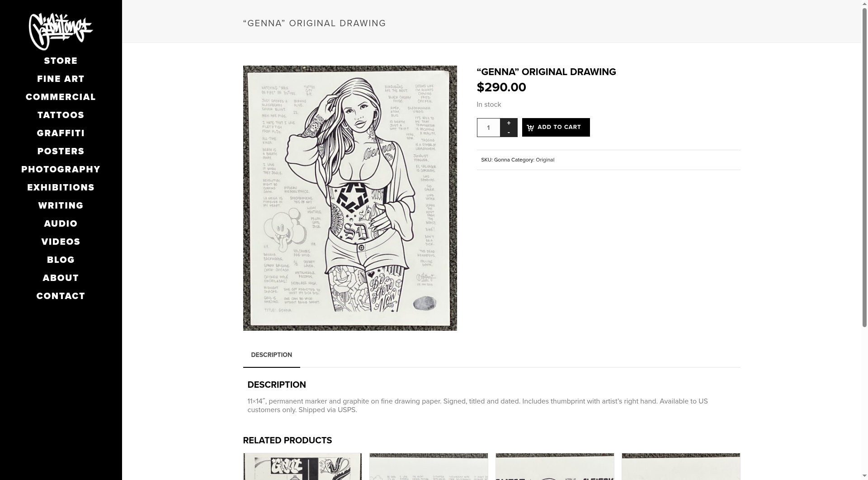Add the Genna drawing to cart
The height and width of the screenshot is (480, 868).
pos(556,127)
